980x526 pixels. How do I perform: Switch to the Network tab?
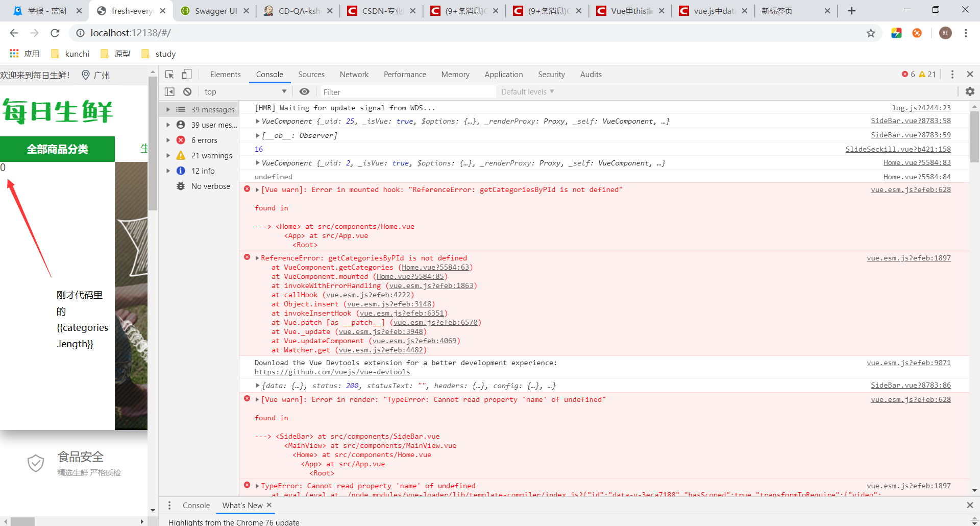pos(354,75)
